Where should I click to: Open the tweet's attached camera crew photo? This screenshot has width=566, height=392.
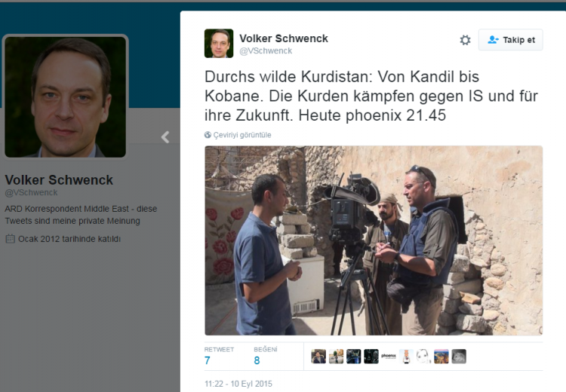[374, 240]
